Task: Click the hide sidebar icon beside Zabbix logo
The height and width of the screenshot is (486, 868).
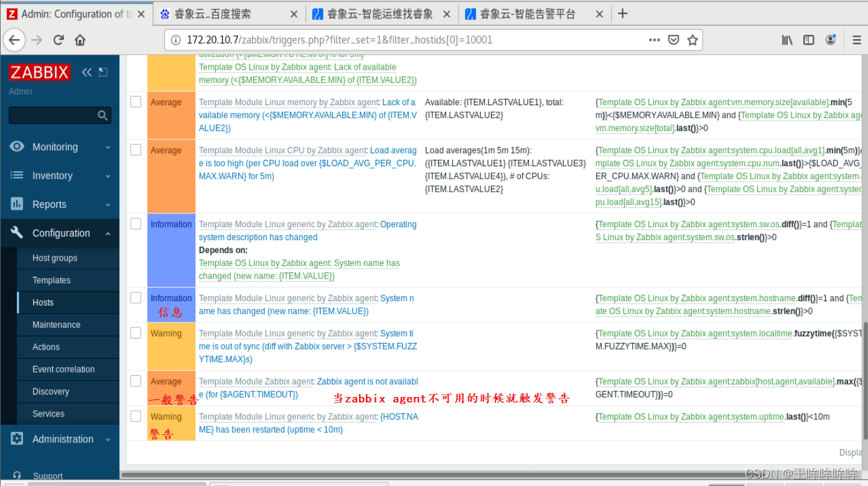Action: pyautogui.click(x=103, y=72)
